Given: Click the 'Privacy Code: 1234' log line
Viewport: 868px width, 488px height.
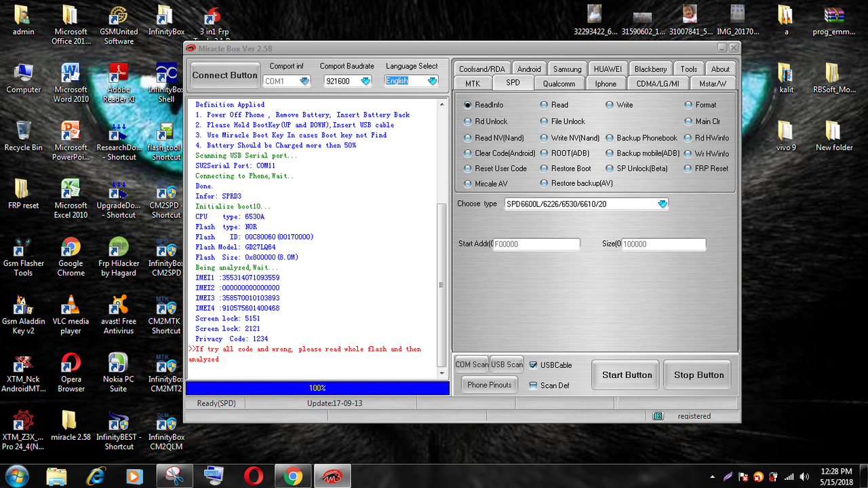Looking at the screenshot, I should 232,339.
